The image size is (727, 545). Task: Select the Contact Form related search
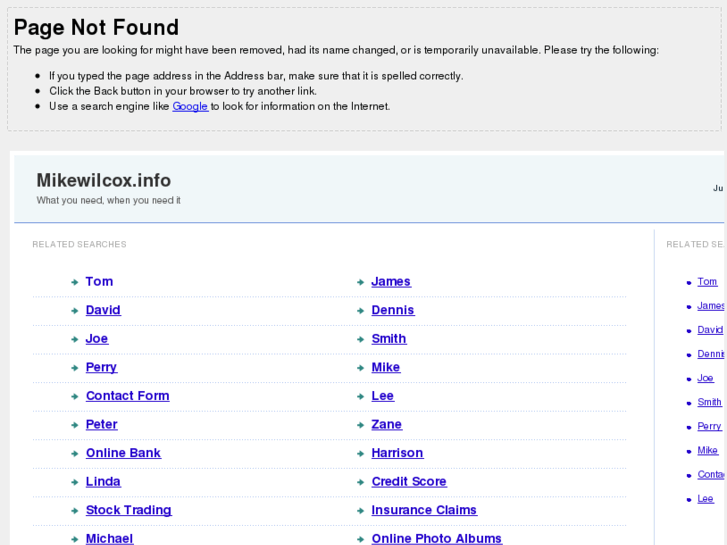coord(127,396)
